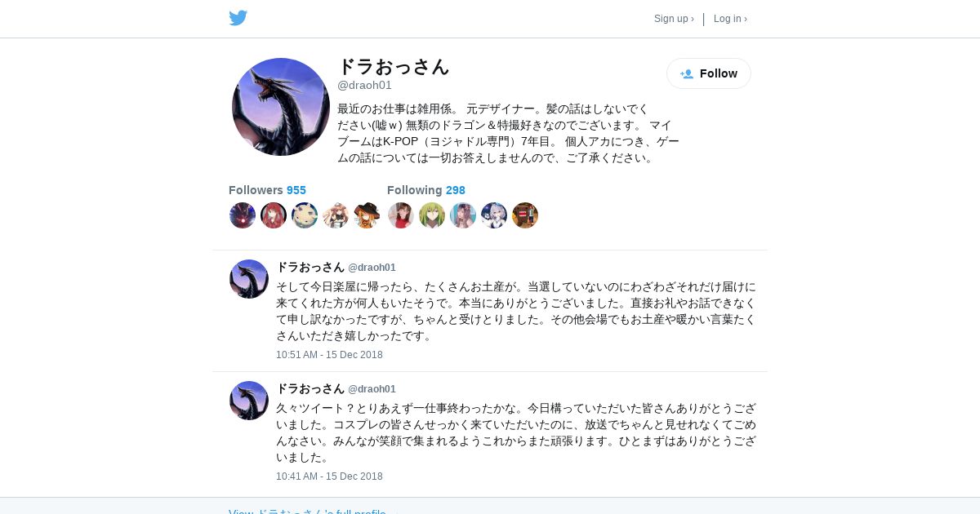
Task: Select the third following avatar
Action: (463, 215)
